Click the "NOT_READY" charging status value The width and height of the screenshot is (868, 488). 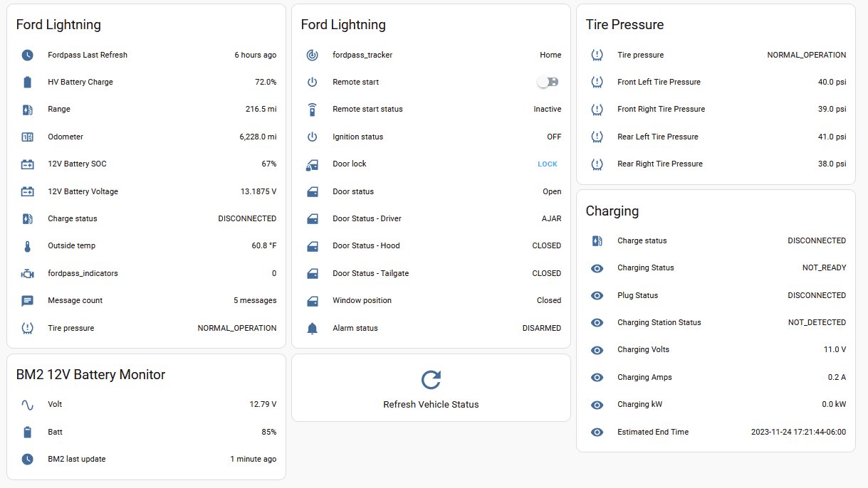[824, 268]
